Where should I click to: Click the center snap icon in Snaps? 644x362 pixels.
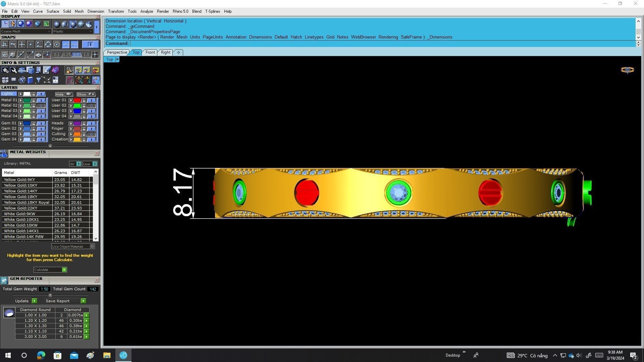coord(57,45)
